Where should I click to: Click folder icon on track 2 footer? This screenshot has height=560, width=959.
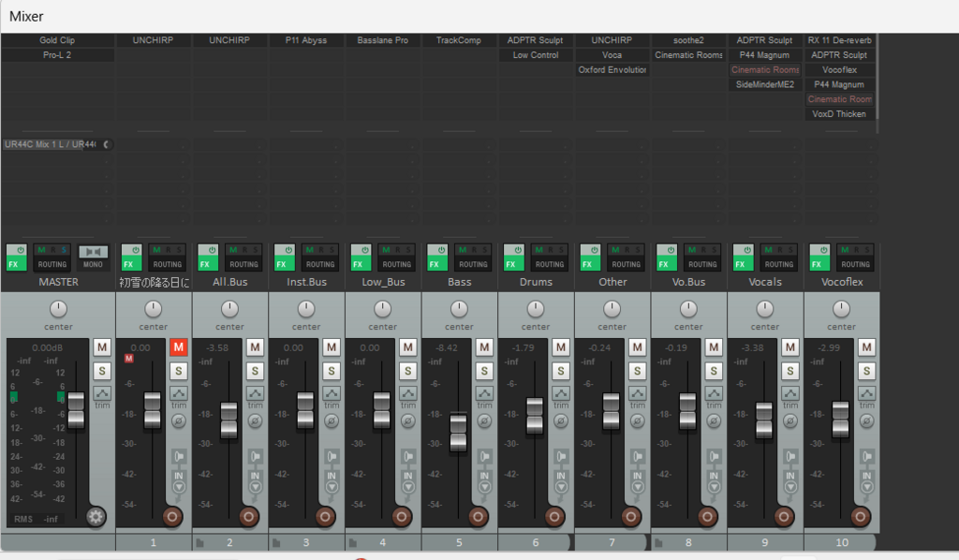[x=200, y=542]
